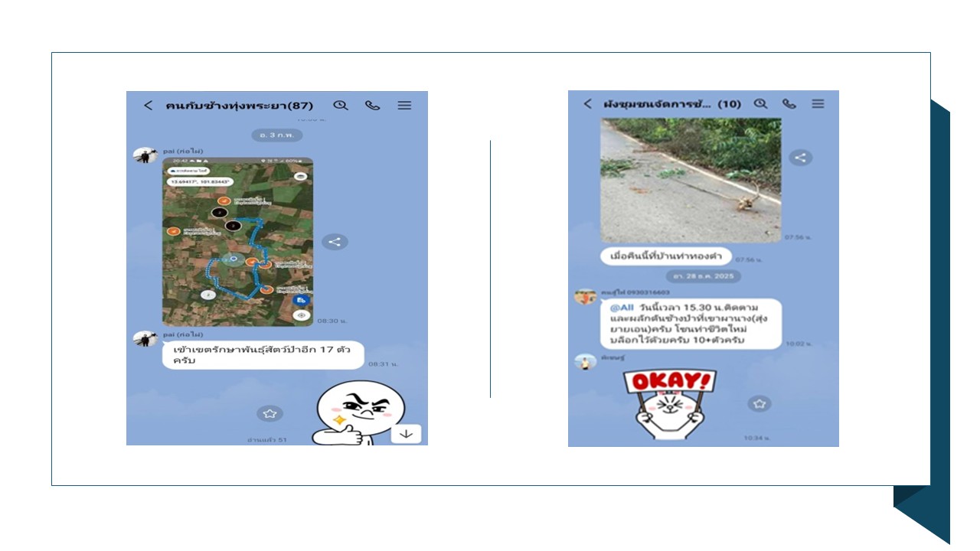Start a call in right chat

pyautogui.click(x=789, y=103)
